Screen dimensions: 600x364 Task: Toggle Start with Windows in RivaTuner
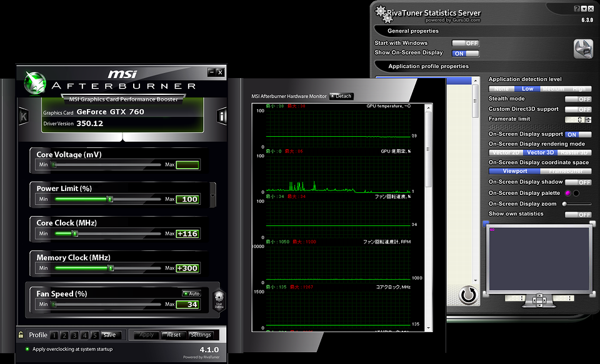465,43
